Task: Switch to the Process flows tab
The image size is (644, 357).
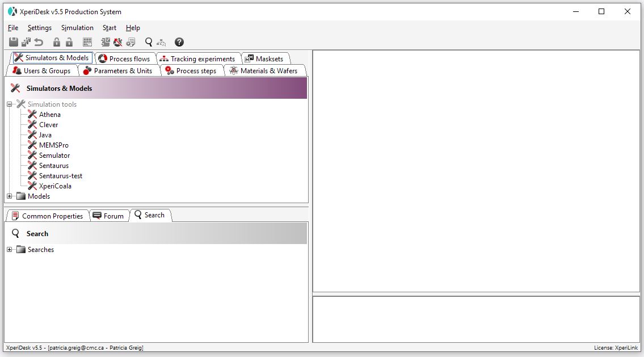Action: (x=125, y=59)
